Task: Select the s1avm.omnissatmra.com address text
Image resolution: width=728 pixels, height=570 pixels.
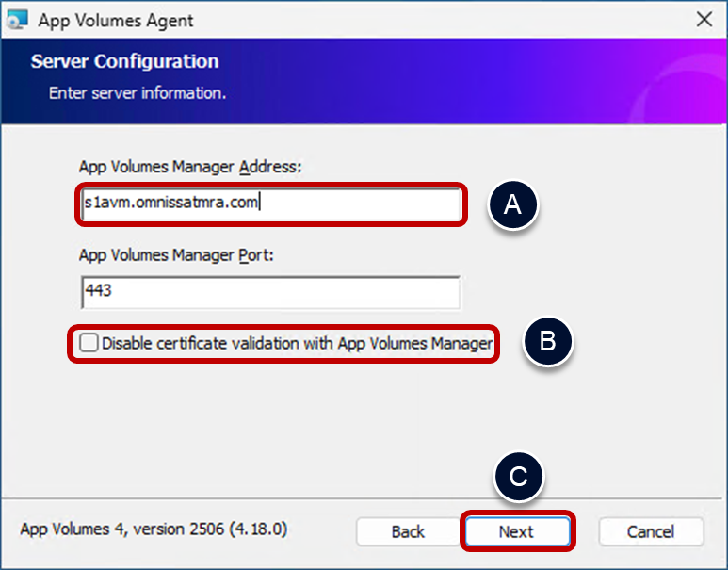Action: click(171, 204)
